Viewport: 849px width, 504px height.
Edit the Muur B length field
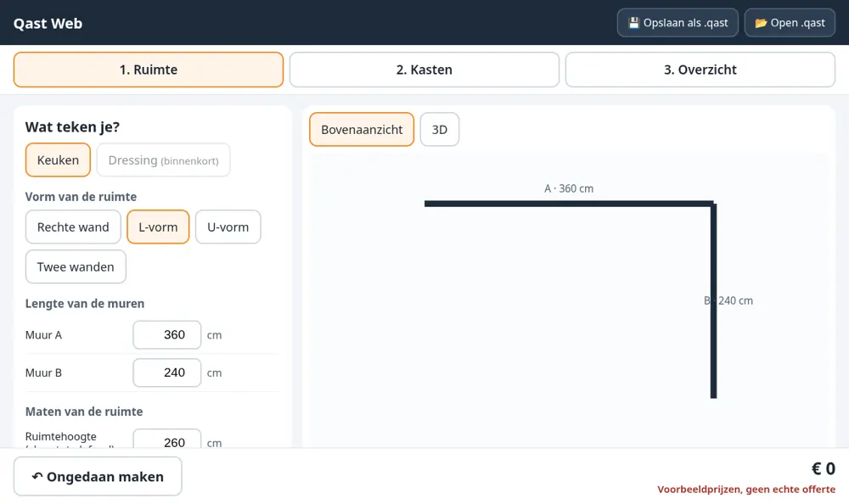(166, 372)
